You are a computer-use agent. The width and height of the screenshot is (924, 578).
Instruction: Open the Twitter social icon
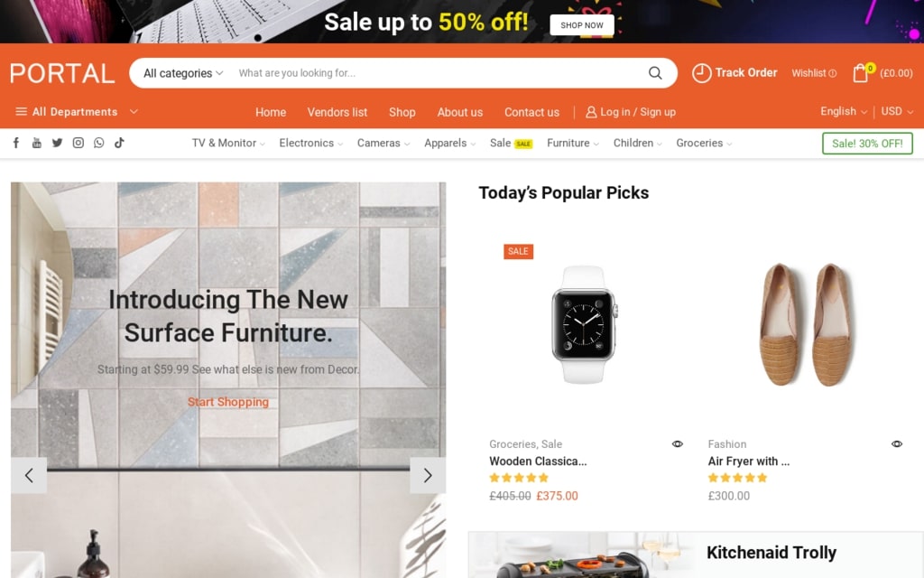tap(57, 143)
